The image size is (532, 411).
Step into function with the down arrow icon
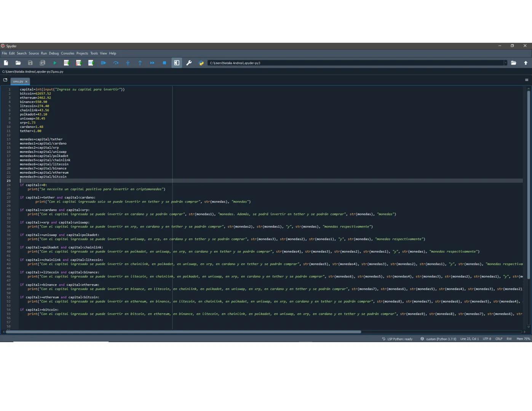tap(128, 63)
